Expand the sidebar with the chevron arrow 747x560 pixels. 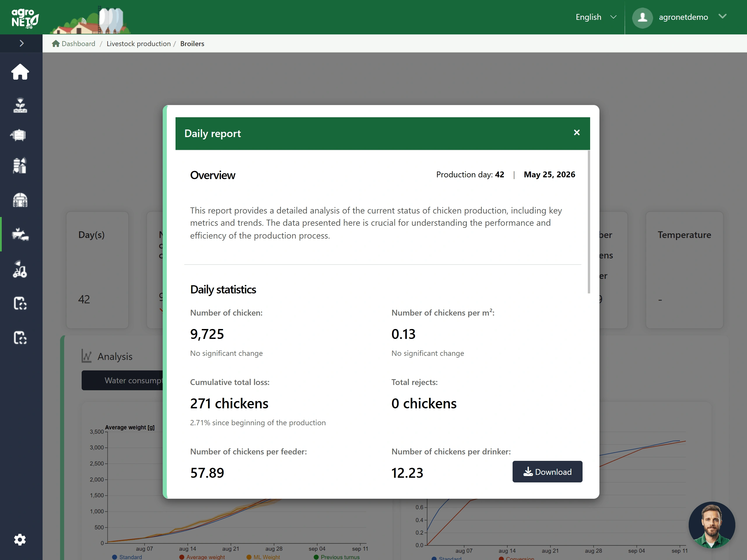pyautogui.click(x=22, y=43)
